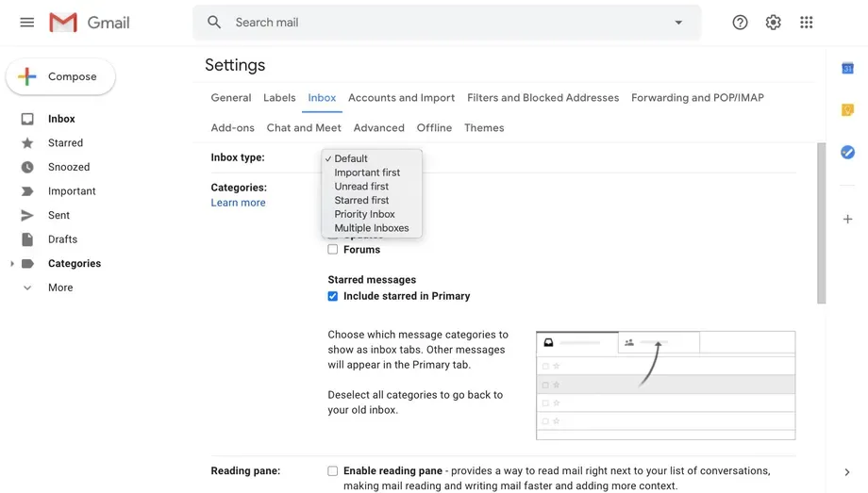Screen dimensions: 868x493
Task: Go to Inbox in sidebar
Action: pos(61,119)
